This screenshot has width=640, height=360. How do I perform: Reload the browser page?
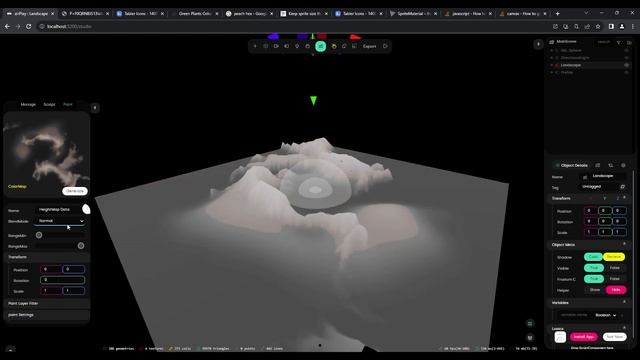29,27
